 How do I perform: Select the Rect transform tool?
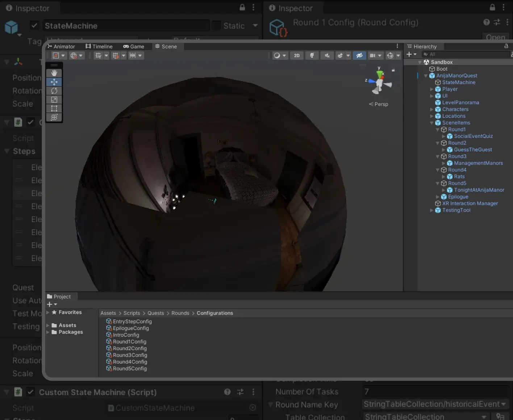click(54, 109)
